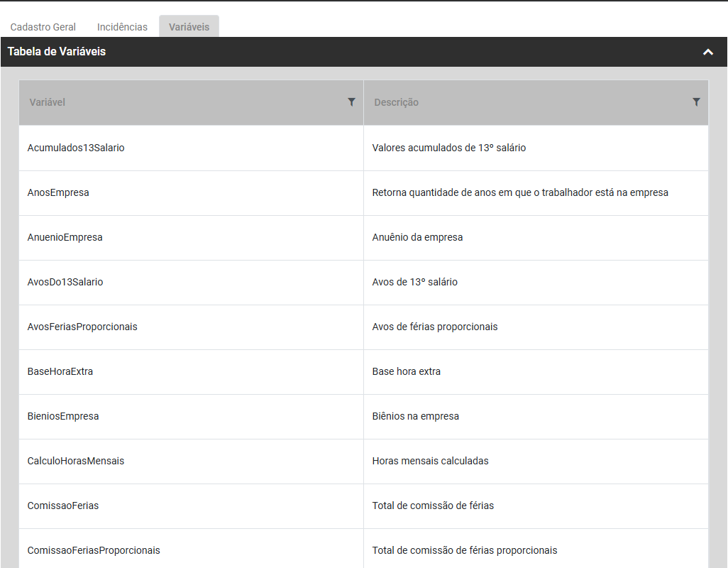
Task: Open filter for Descrição column
Action: click(696, 102)
